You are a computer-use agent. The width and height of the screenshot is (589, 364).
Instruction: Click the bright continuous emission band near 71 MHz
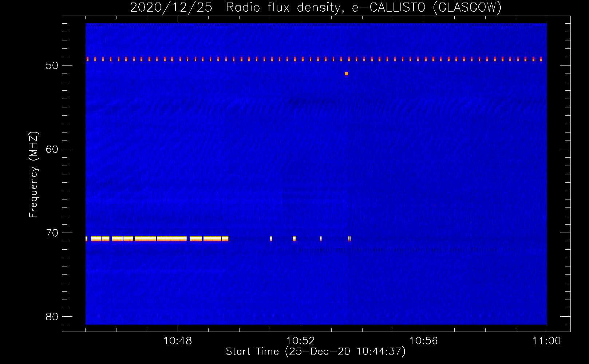[x=157, y=239]
